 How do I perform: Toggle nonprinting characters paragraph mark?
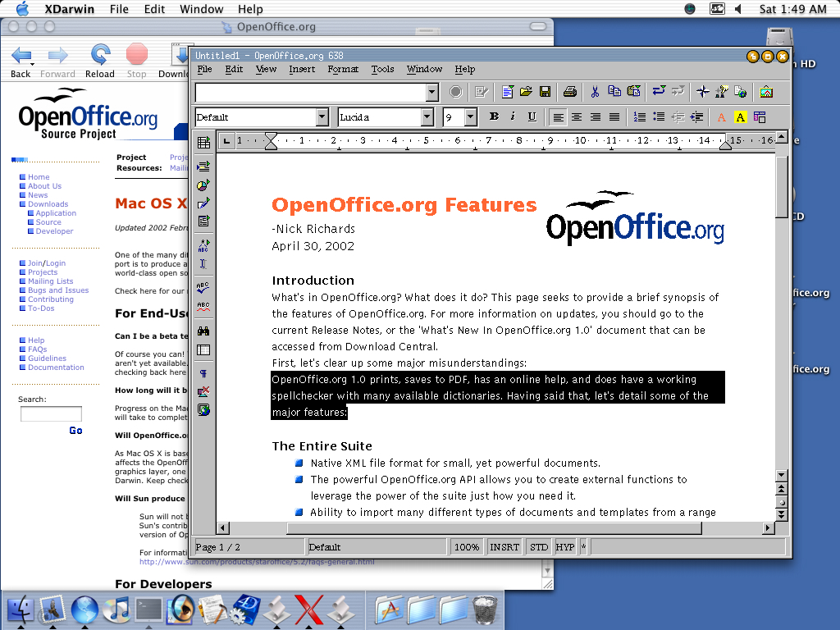pos(203,374)
